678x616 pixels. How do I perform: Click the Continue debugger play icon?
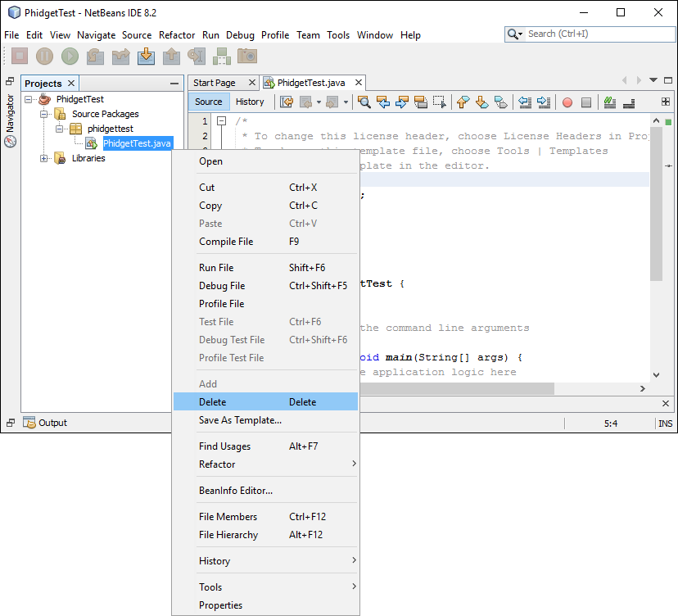[70, 56]
